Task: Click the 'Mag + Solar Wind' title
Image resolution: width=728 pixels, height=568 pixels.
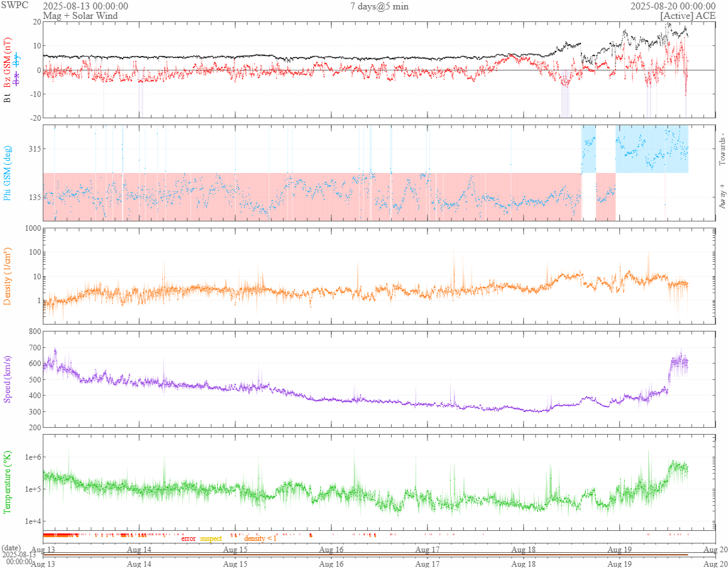Action: (x=80, y=16)
